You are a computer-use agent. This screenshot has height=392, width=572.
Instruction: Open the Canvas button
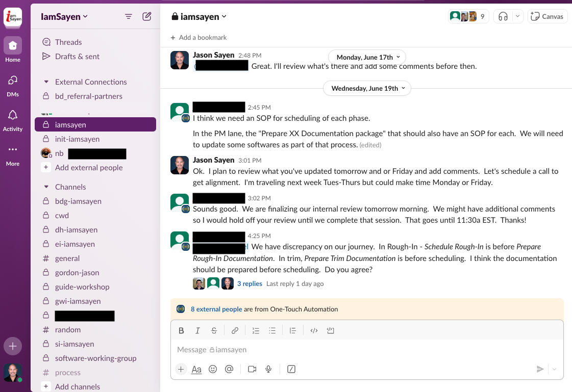point(547,16)
